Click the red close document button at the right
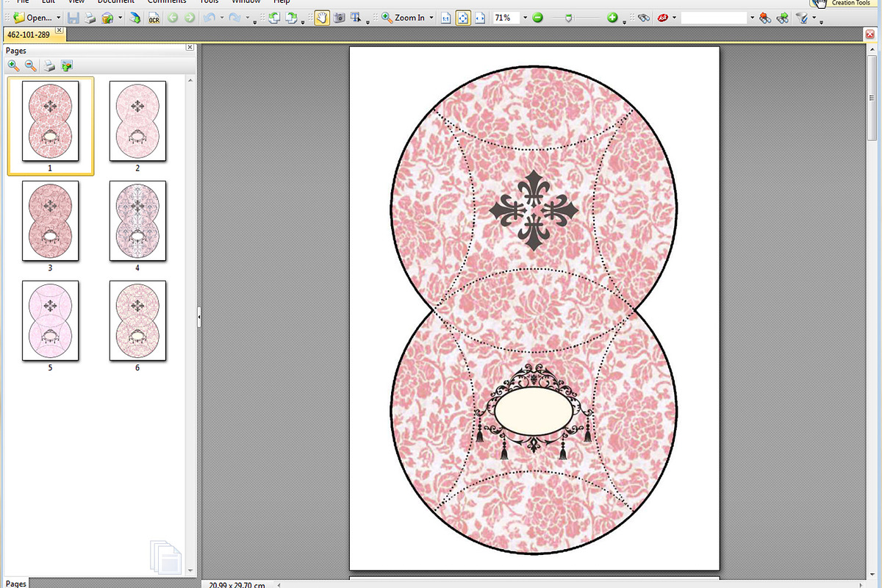This screenshot has width=882, height=588. click(872, 33)
